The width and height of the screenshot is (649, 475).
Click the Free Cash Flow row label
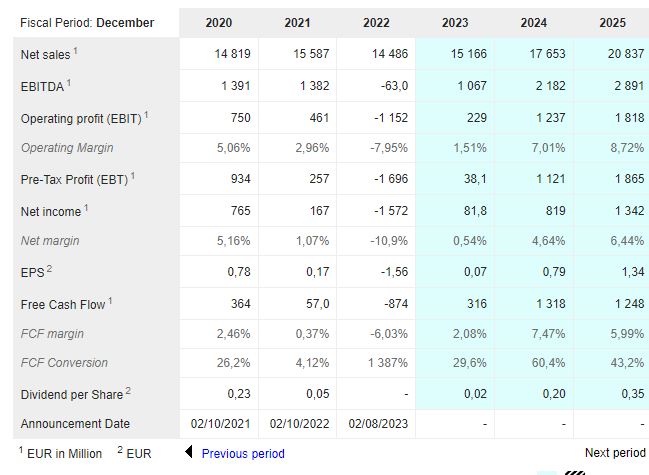[x=63, y=305]
